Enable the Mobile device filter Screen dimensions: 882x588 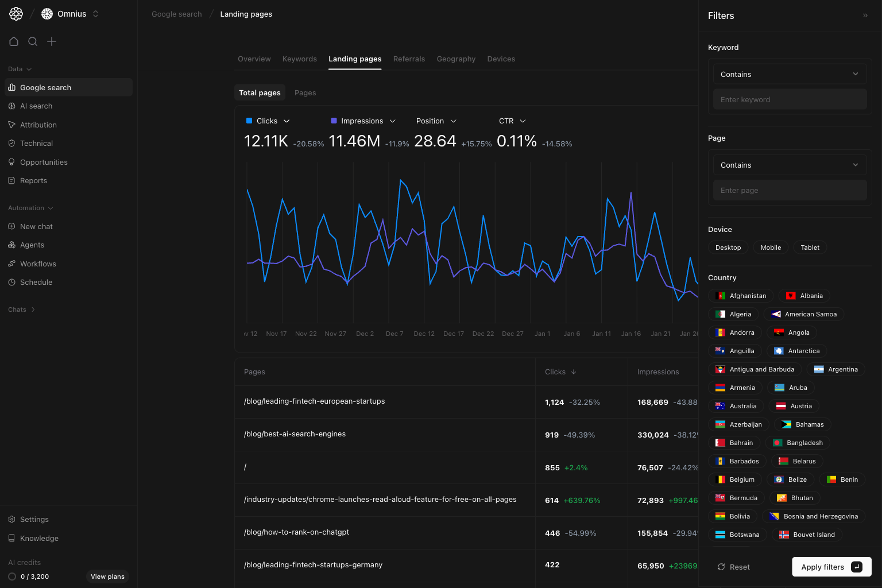click(771, 247)
